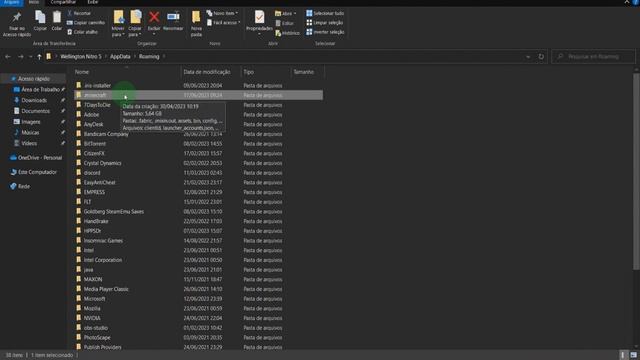Click Limpar seleção
Screen dimensions: 640x360
pyautogui.click(x=324, y=22)
